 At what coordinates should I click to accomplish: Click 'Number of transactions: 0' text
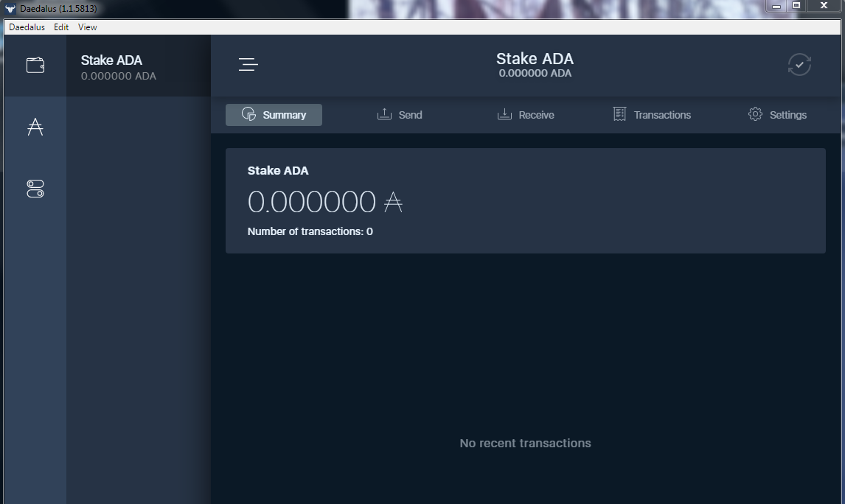310,231
